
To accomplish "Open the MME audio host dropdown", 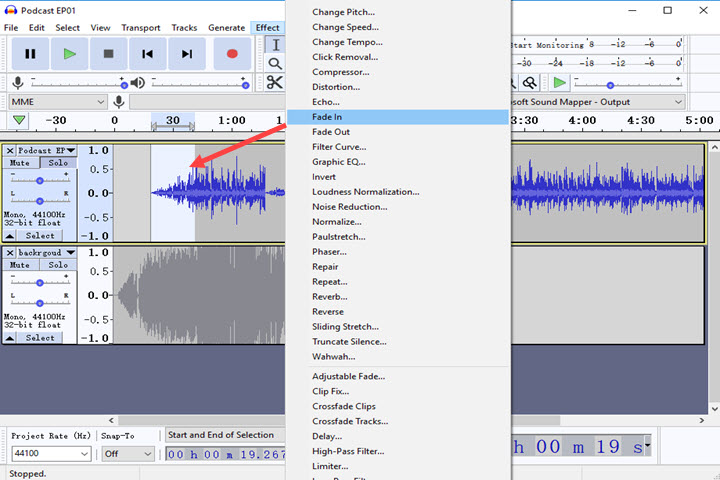I will click(x=58, y=102).
